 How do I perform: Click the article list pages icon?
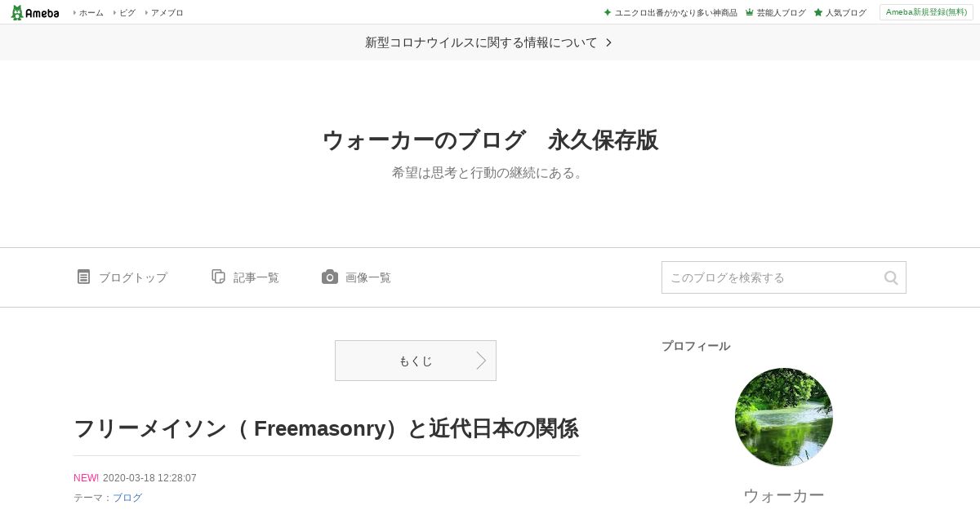point(218,277)
